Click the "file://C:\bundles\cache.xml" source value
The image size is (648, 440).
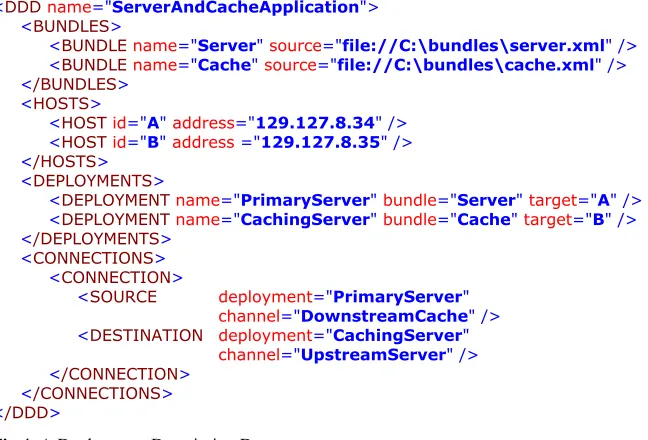[466, 65]
